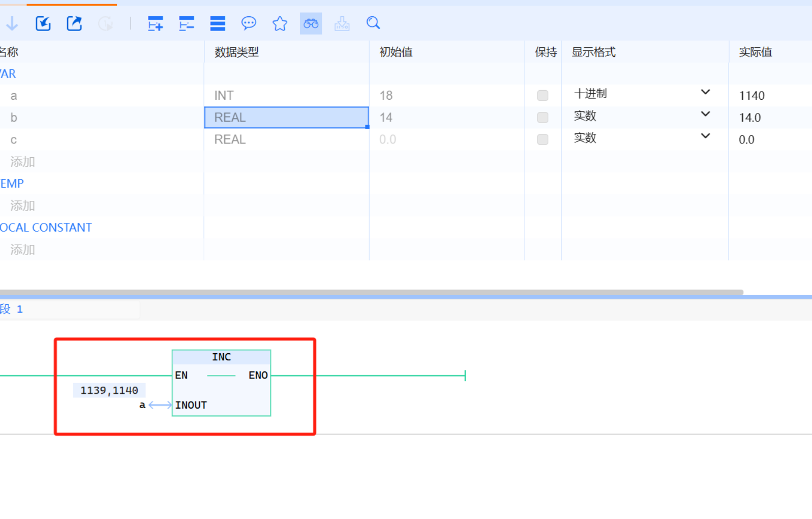Open comments with the speech bubble icon

[x=249, y=23]
